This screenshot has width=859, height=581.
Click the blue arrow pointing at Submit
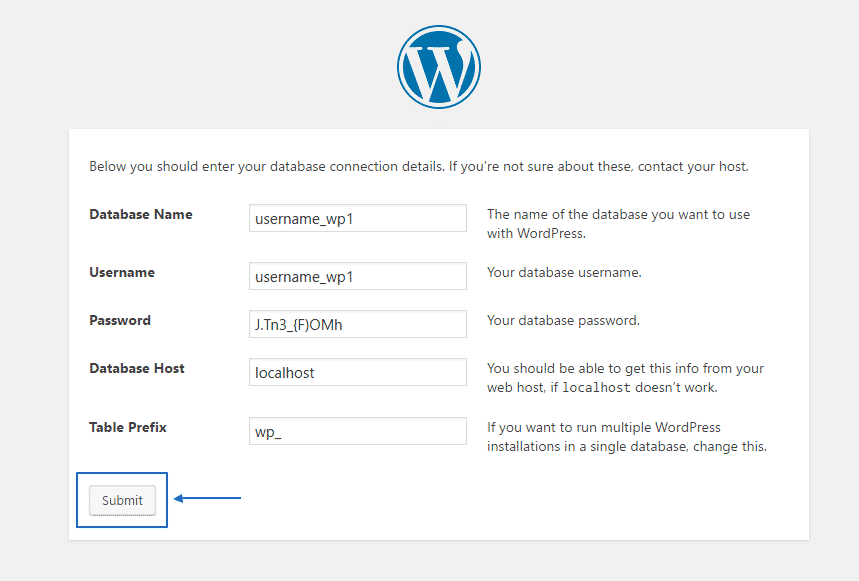click(x=208, y=497)
